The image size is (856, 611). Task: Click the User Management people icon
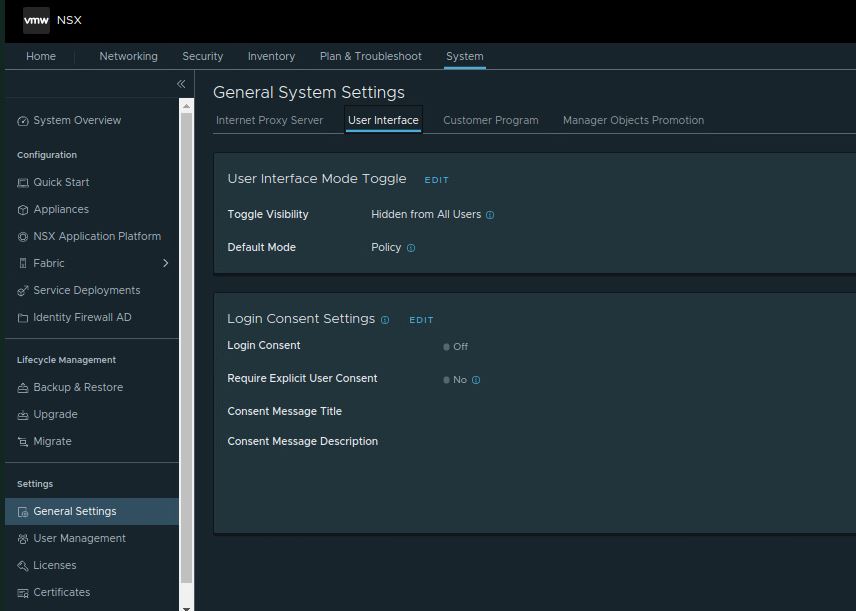[x=22, y=539]
